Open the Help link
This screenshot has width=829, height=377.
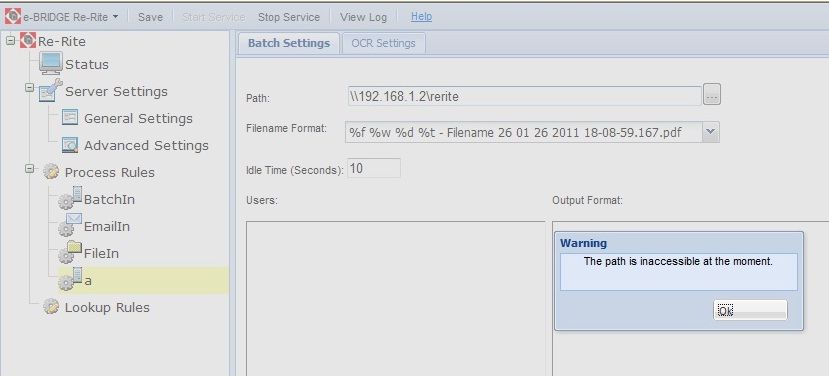coord(421,16)
